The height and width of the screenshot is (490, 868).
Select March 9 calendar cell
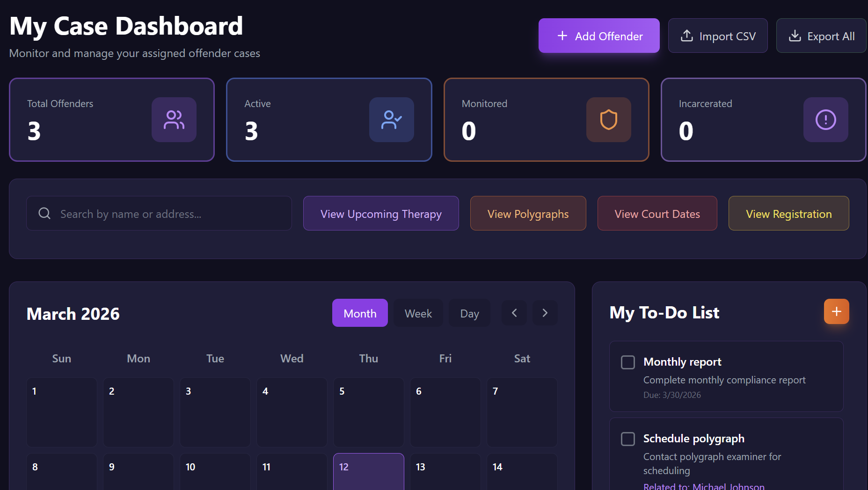coord(139,471)
